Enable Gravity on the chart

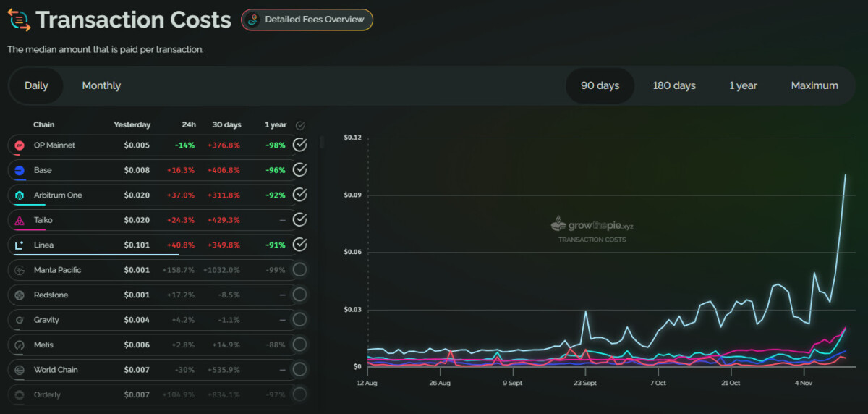coord(299,320)
